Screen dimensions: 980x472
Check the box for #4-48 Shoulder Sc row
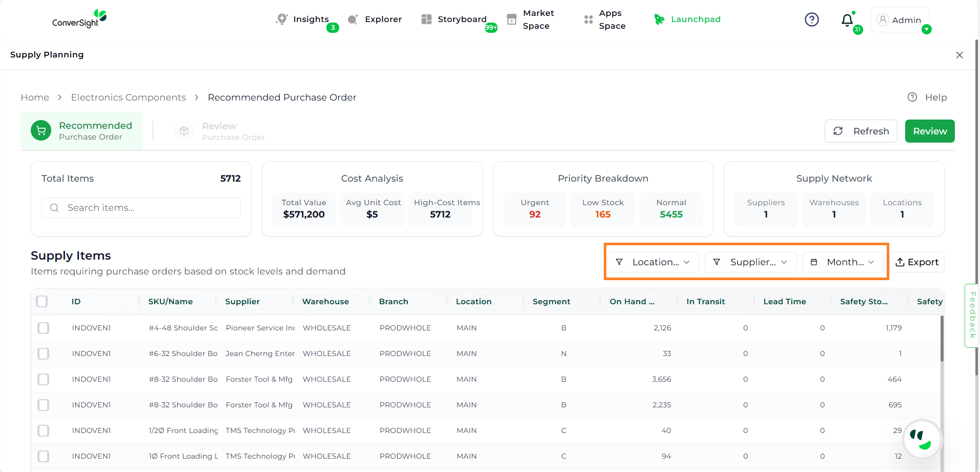tap(44, 328)
